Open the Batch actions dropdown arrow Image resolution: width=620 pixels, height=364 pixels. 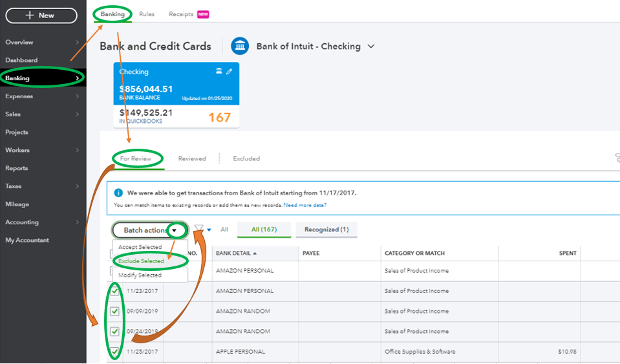175,230
